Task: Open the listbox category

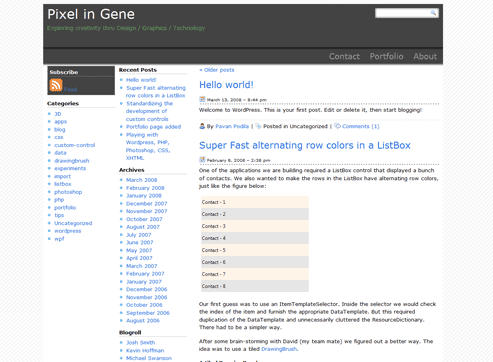Action: (63, 184)
